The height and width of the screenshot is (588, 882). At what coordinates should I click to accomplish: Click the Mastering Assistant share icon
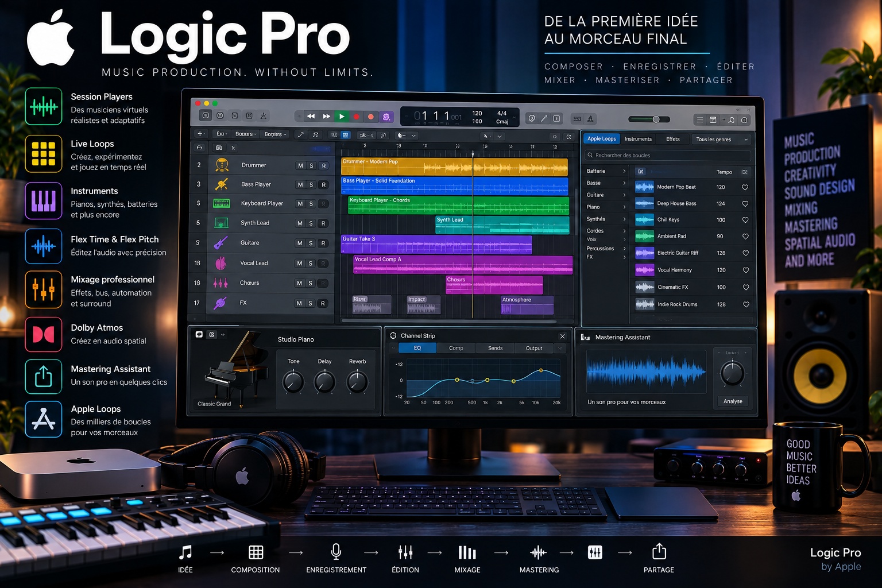(x=44, y=376)
